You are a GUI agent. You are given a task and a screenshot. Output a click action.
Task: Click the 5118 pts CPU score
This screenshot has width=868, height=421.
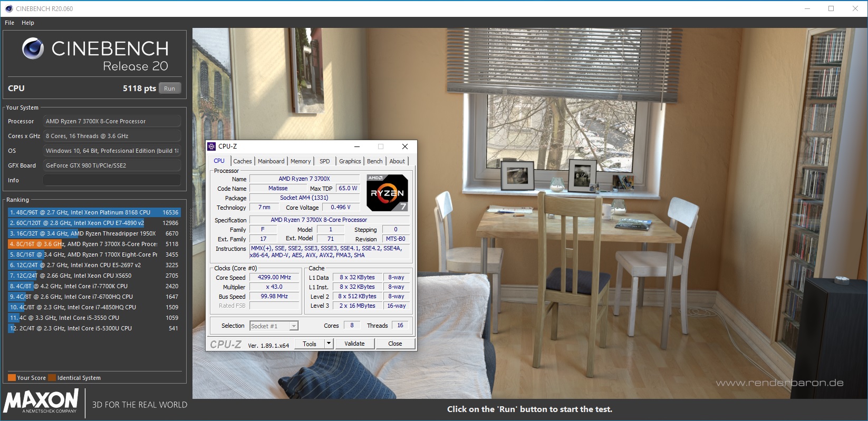tap(139, 89)
